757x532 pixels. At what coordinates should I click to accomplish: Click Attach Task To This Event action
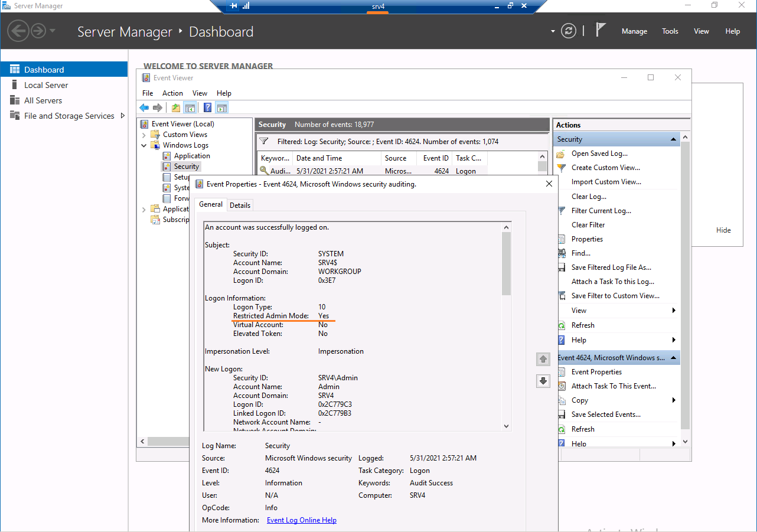coord(614,386)
